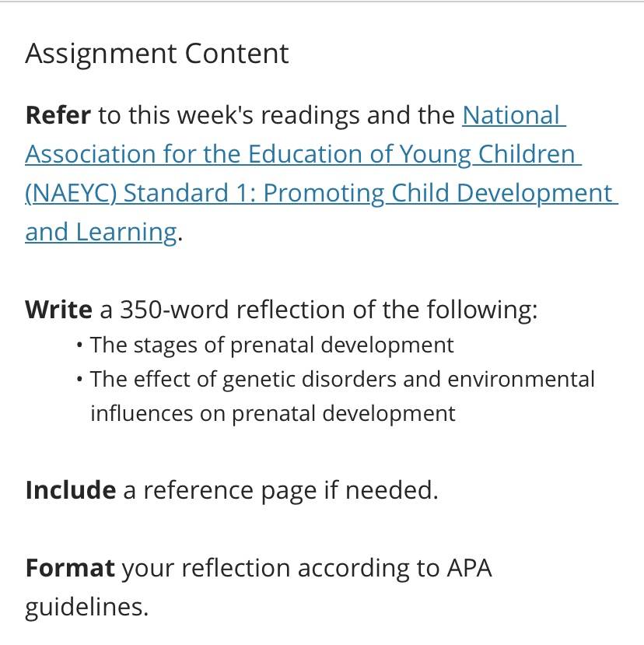Click "influences on prenatal development" line

[273, 414]
